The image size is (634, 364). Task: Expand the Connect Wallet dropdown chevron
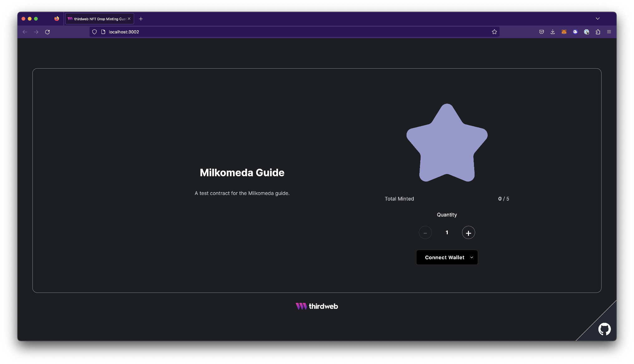tap(472, 257)
